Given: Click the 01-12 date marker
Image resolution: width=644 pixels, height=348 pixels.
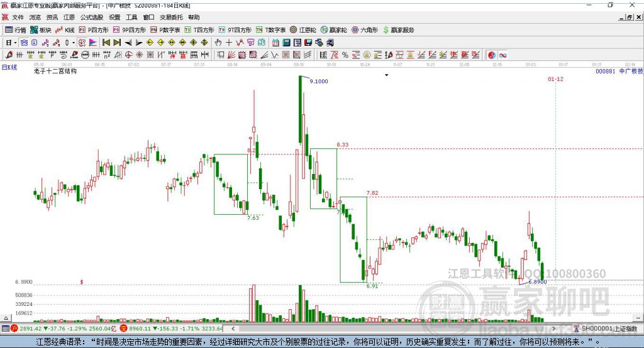Looking at the screenshot, I should point(555,79).
